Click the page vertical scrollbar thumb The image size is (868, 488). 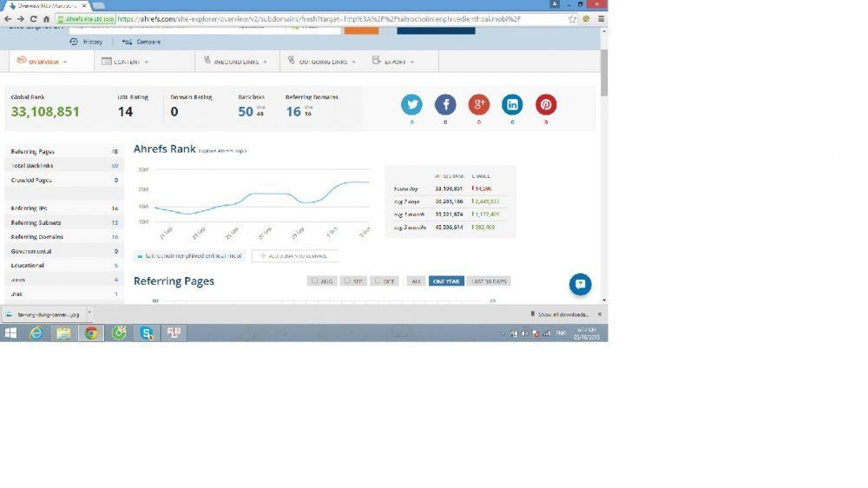click(x=603, y=72)
